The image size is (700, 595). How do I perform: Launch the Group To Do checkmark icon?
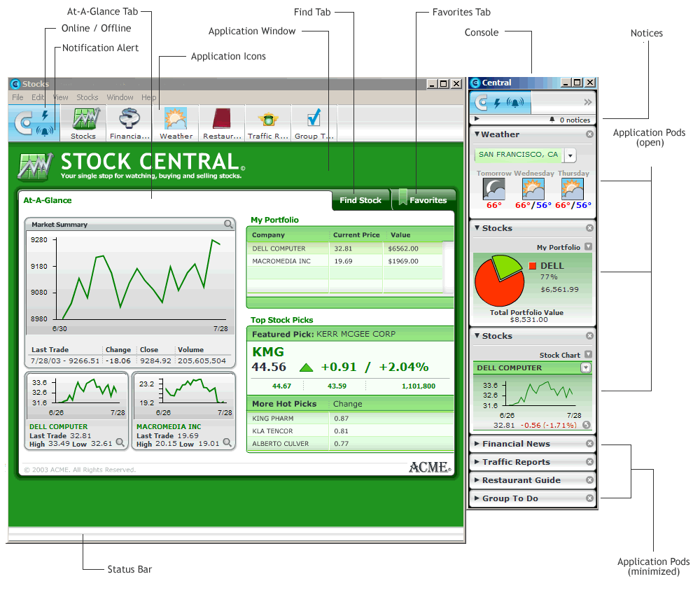(x=314, y=123)
